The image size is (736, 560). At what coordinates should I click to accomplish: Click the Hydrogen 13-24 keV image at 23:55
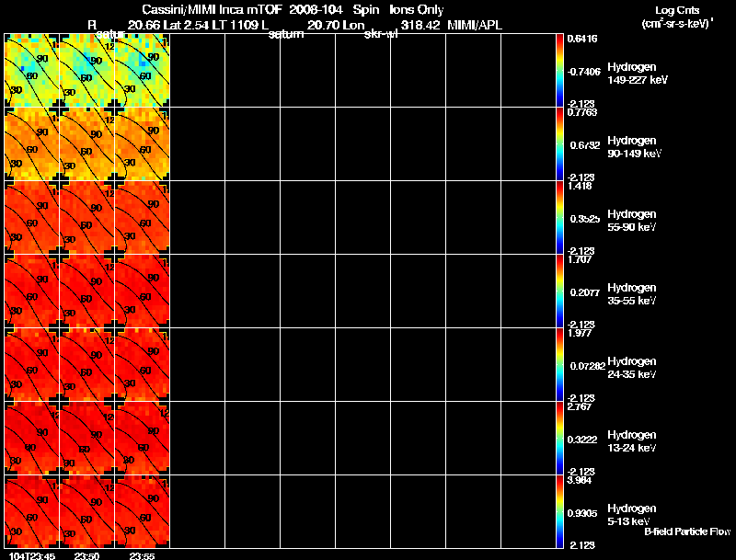[x=143, y=439]
